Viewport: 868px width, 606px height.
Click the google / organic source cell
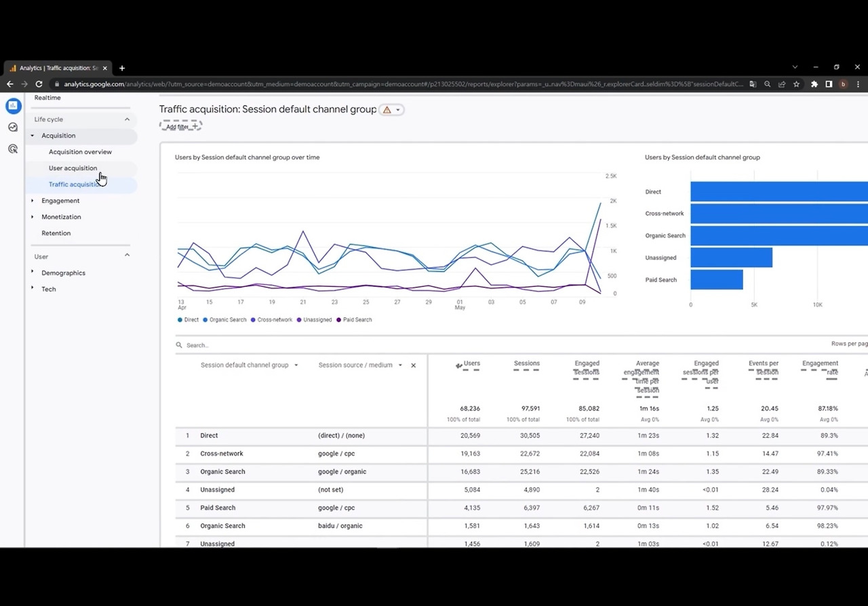(x=342, y=472)
